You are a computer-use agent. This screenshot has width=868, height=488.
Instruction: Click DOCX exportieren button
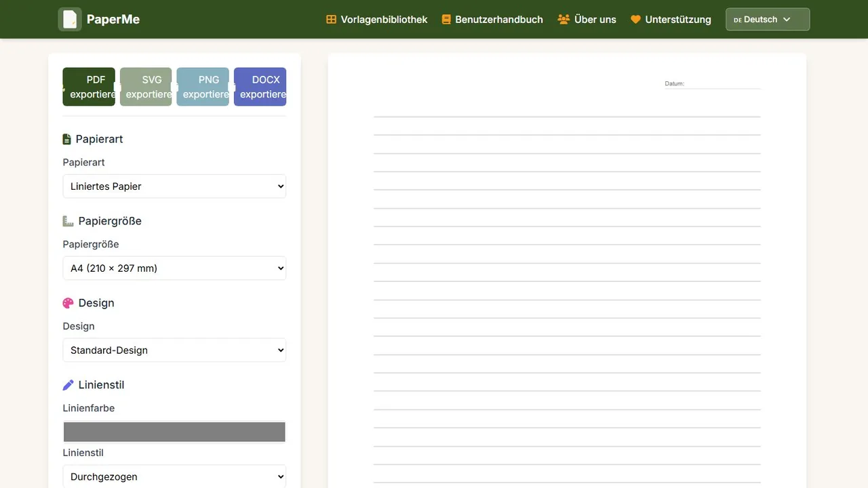(x=260, y=87)
